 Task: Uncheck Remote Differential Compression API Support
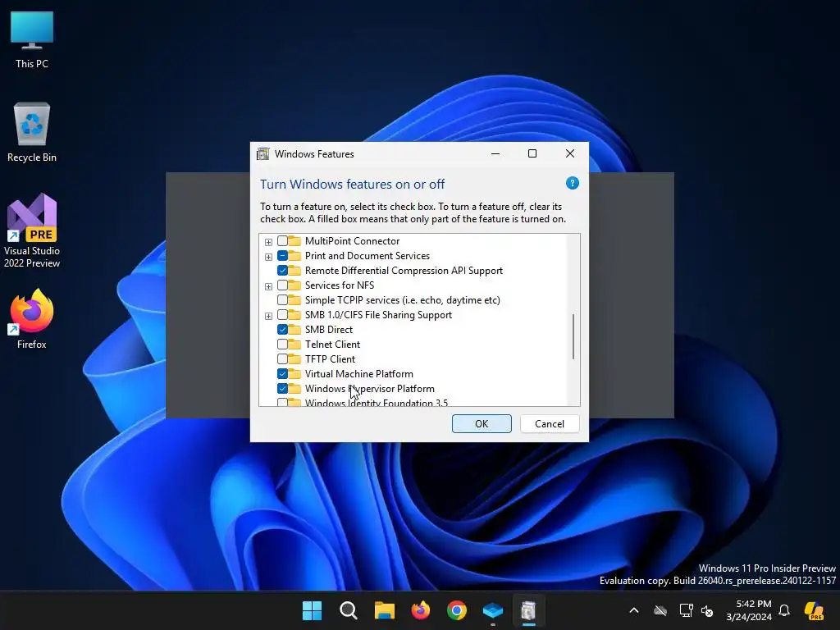pos(282,271)
